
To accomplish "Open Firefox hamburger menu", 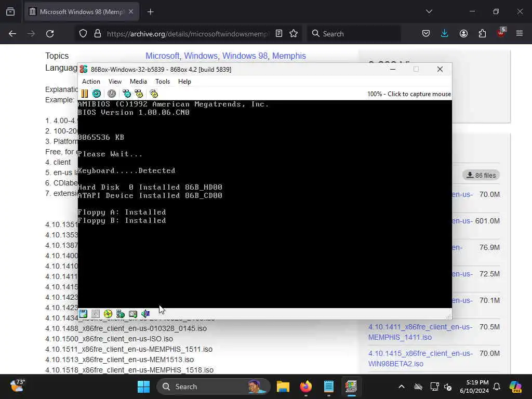I will tap(520, 34).
